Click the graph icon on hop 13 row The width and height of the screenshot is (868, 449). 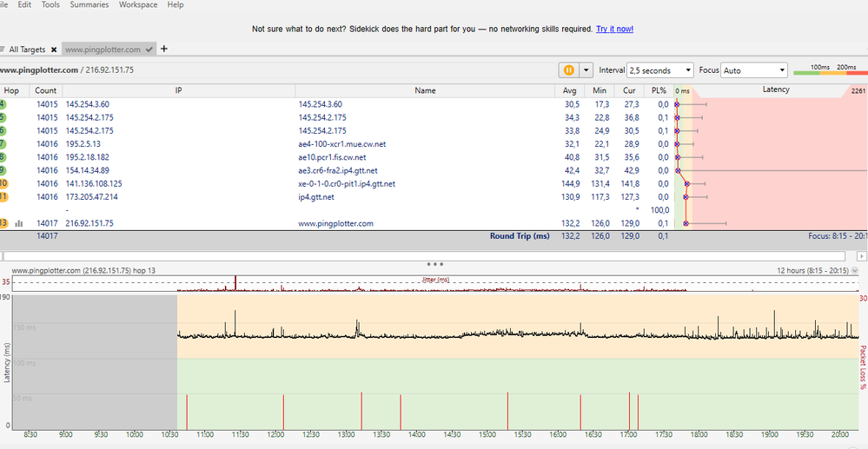19,224
